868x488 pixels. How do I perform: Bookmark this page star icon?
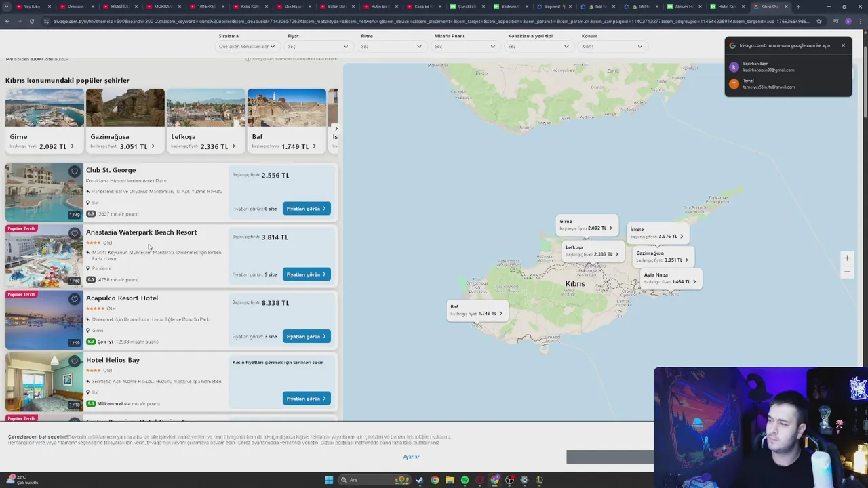(x=819, y=21)
